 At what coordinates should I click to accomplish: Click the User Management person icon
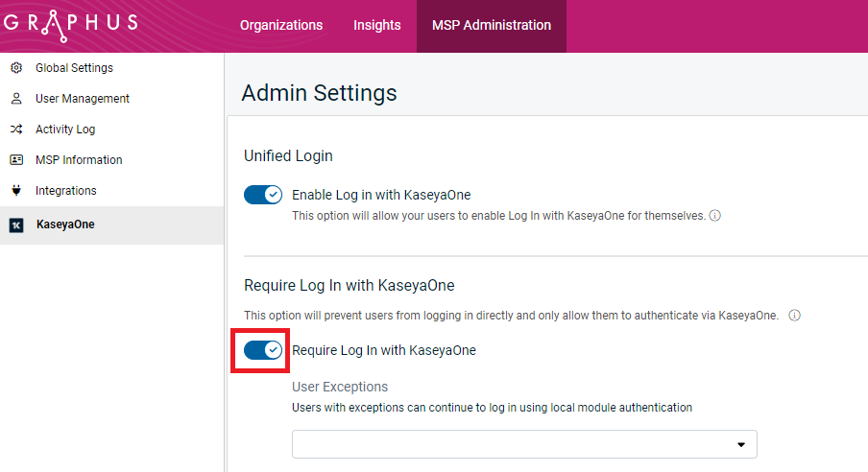pyautogui.click(x=16, y=99)
